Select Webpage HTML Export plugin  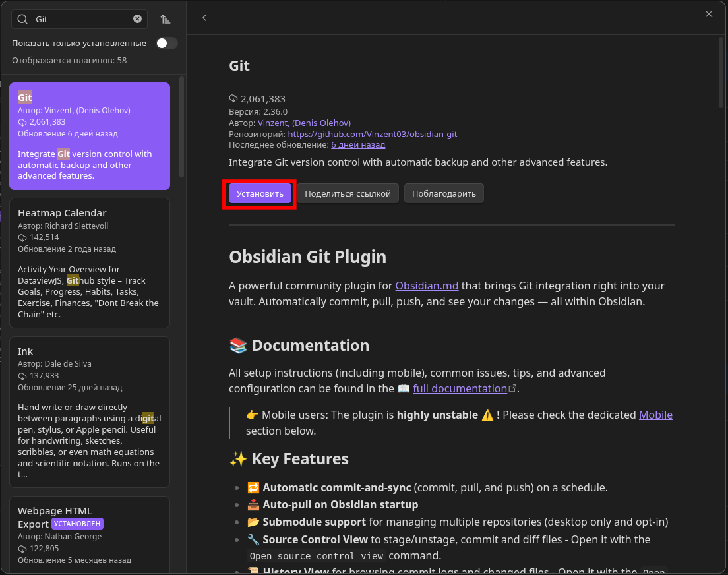(89, 534)
